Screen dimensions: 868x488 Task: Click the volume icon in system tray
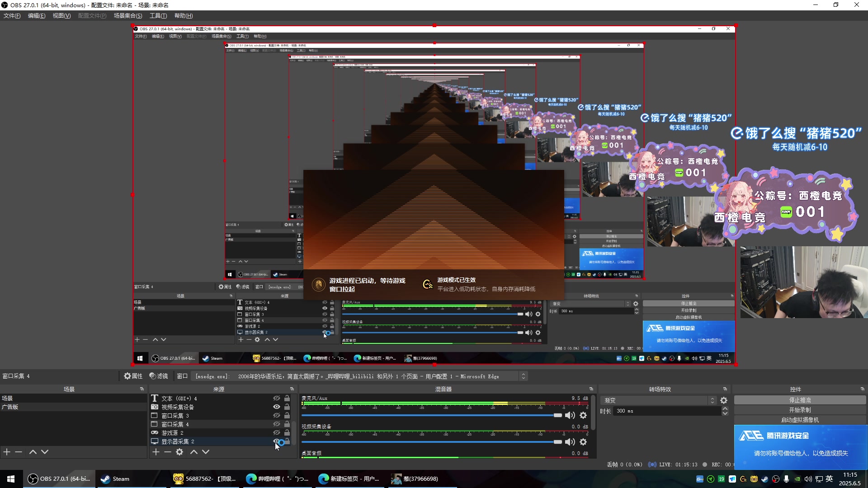808,479
